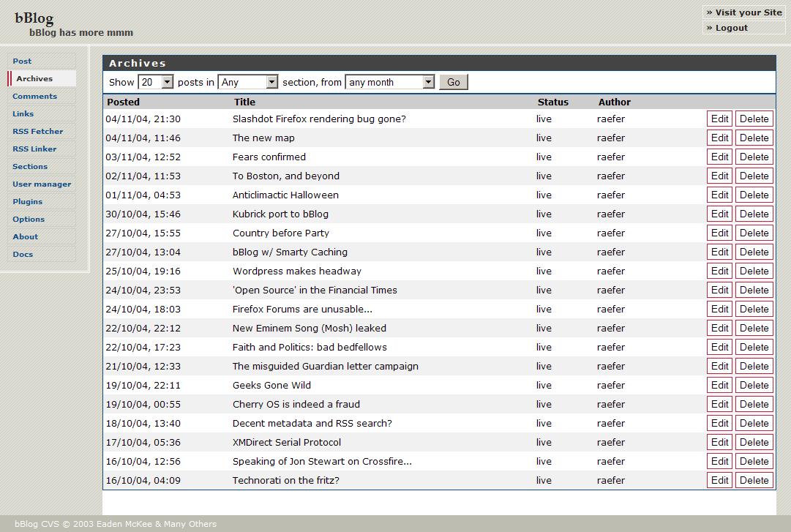Click Visit your Site link
Image resolution: width=791 pixels, height=532 pixels.
(743, 12)
